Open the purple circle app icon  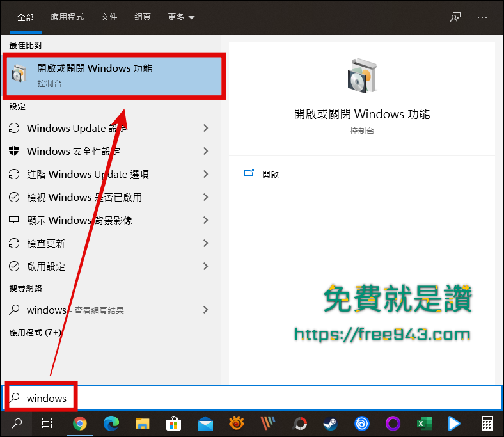tap(393, 424)
